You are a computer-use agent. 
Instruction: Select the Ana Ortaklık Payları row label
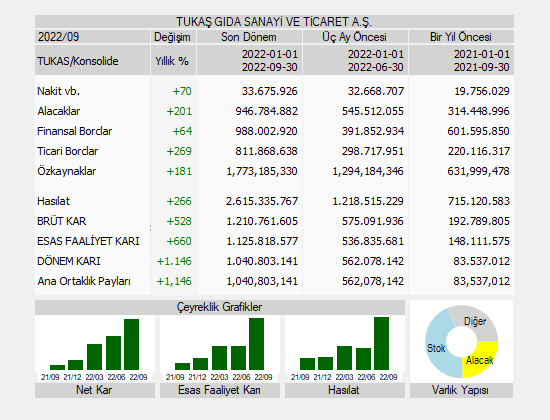[x=84, y=281]
